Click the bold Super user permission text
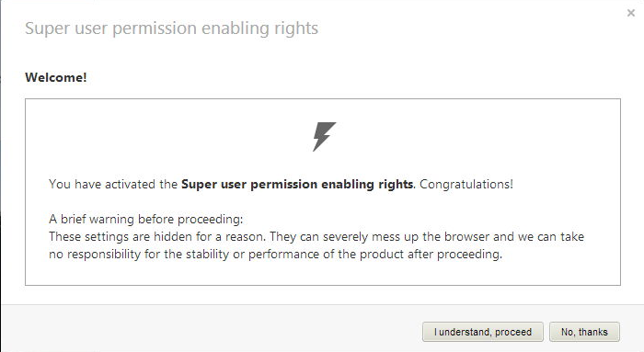This screenshot has height=352, width=644. 297,184
